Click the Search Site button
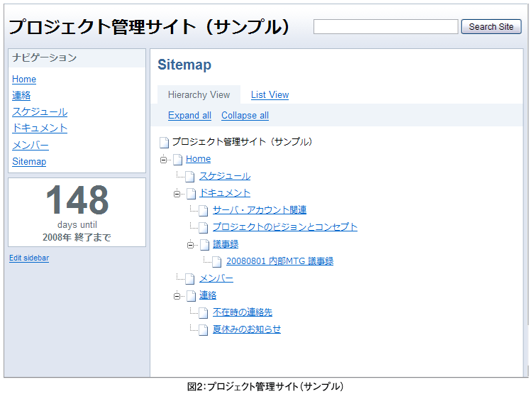The image size is (532, 394). [491, 26]
